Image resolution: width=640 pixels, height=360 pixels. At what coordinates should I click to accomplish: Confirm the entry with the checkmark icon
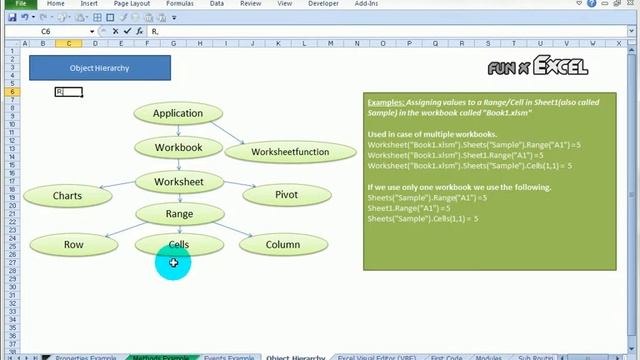point(127,31)
